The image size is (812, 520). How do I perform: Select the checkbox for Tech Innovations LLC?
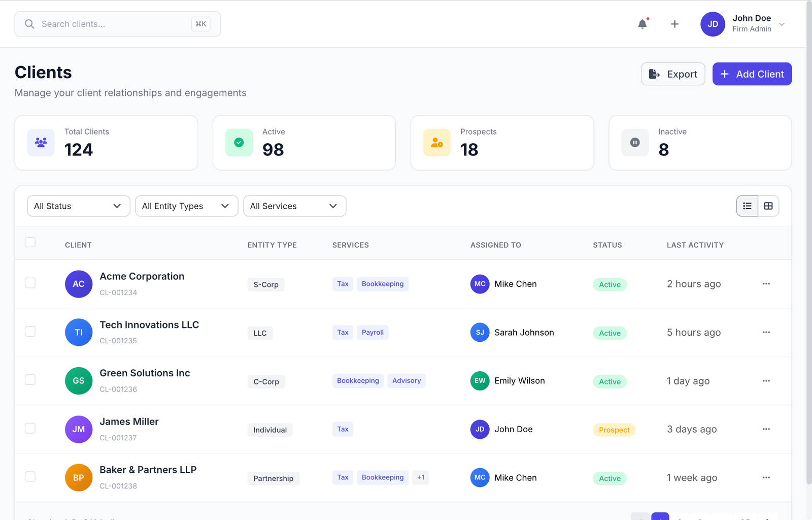pos(30,331)
